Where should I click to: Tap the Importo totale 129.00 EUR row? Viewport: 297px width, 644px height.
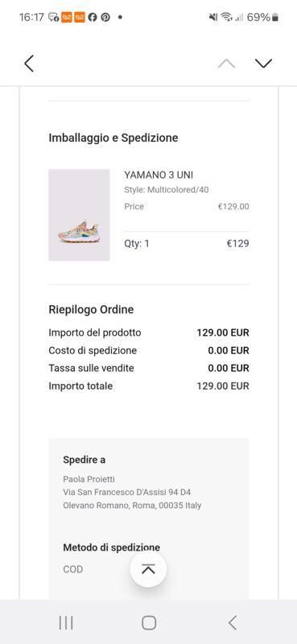pos(149,386)
